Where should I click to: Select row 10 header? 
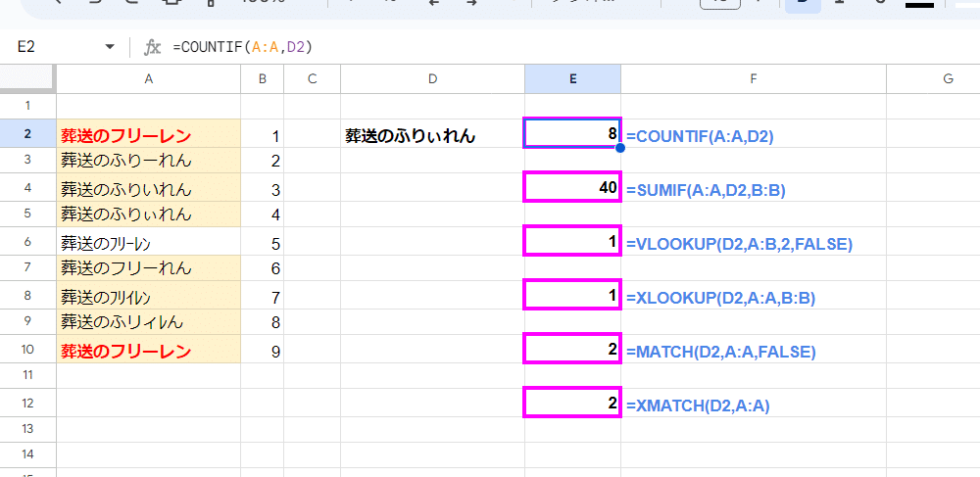[x=28, y=349]
